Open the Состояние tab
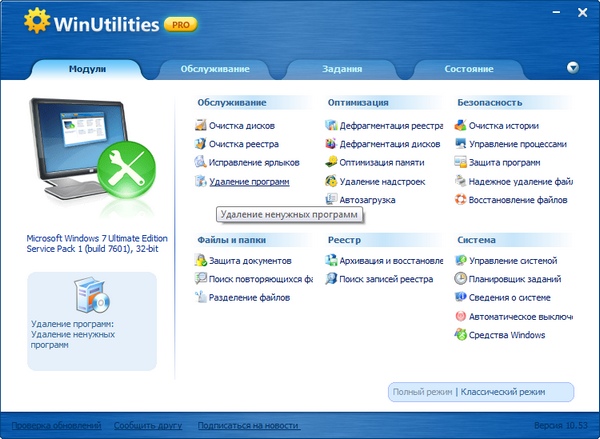 tap(468, 69)
